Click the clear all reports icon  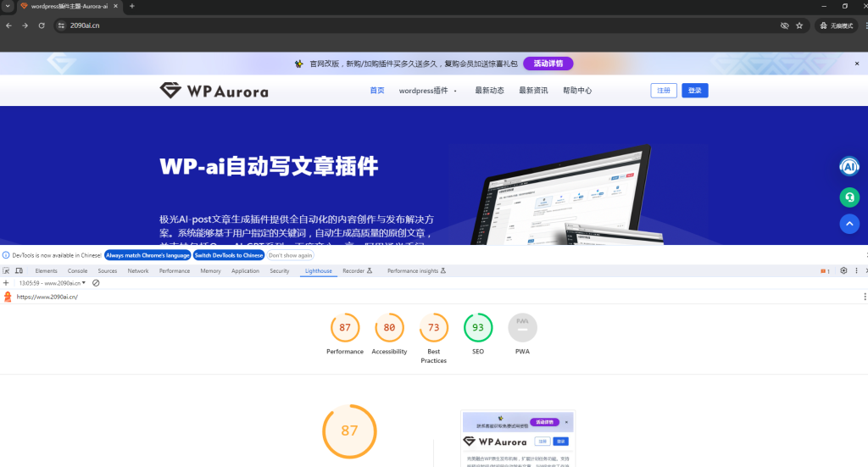pos(96,283)
